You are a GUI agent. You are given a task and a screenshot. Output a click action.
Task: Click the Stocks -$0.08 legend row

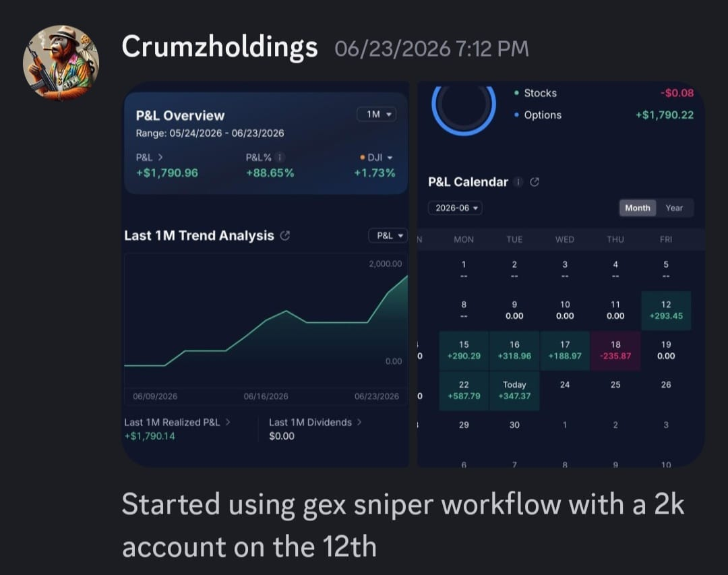[603, 93]
